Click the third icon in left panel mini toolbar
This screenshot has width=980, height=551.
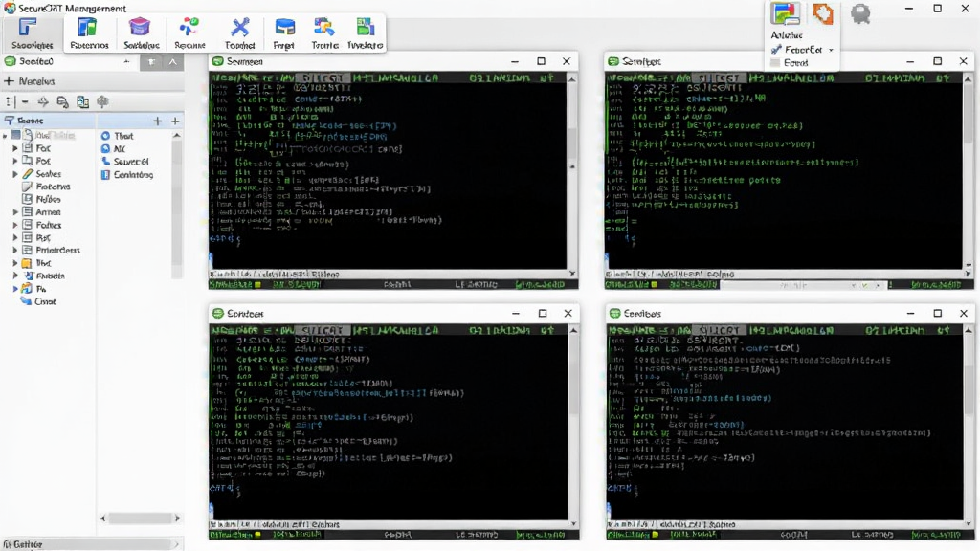pos(43,101)
